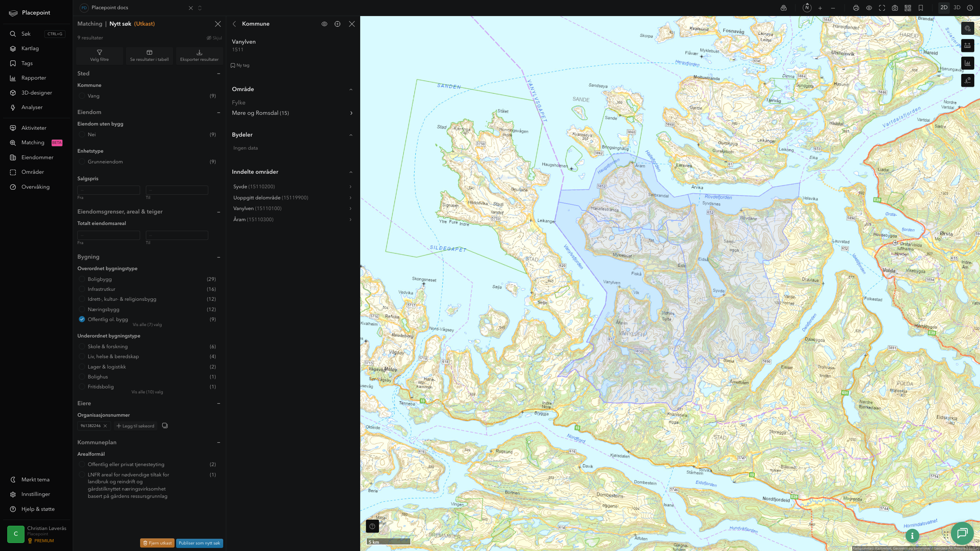Select the Vang kommune filter

pos(82,96)
